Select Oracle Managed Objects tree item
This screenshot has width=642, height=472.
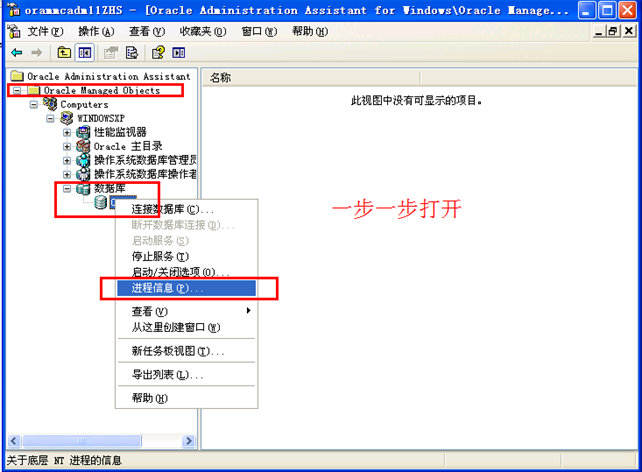tap(102, 90)
